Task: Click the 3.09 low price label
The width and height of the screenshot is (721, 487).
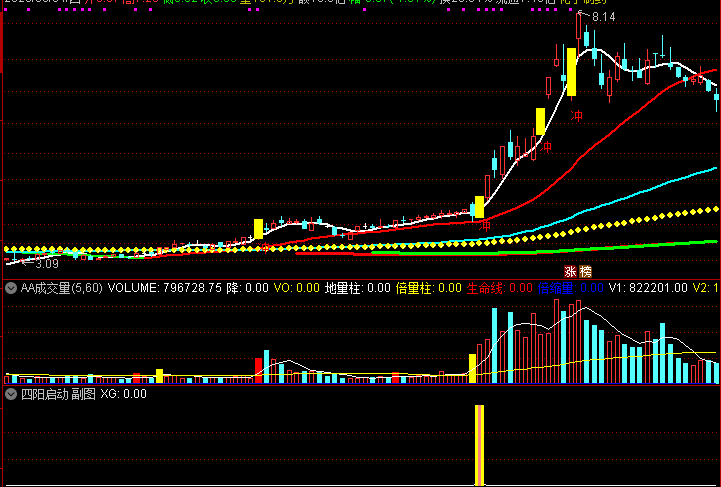Action: pos(47,264)
